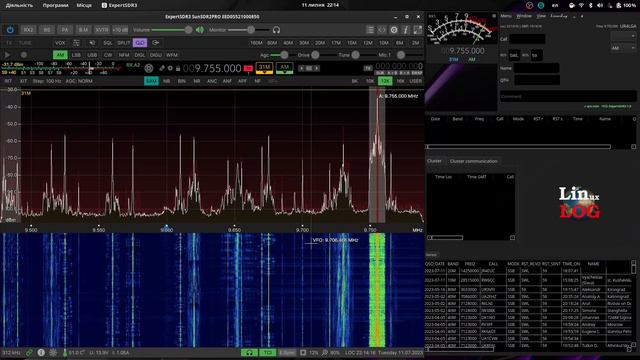Click the code brackets icon near settings
Image resolution: width=640 pixels, height=360 pixels.
382,30
